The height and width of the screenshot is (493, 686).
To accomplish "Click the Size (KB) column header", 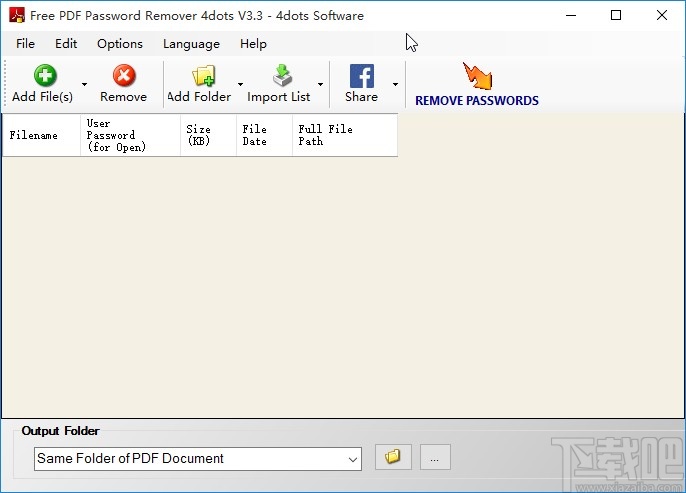I will (208, 135).
